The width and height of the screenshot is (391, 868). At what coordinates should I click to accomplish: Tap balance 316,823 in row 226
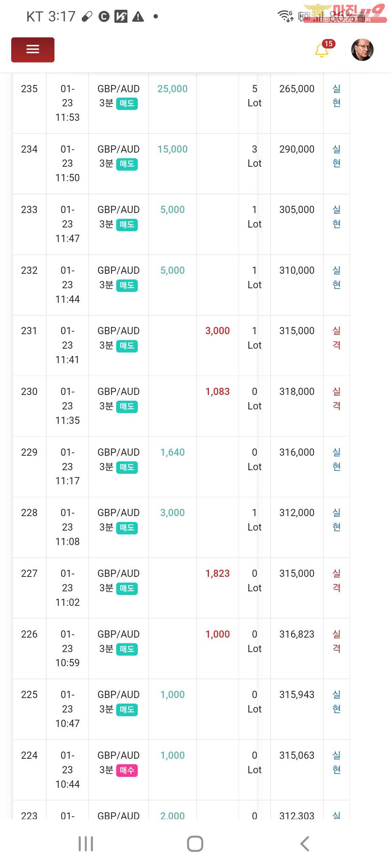point(297,634)
